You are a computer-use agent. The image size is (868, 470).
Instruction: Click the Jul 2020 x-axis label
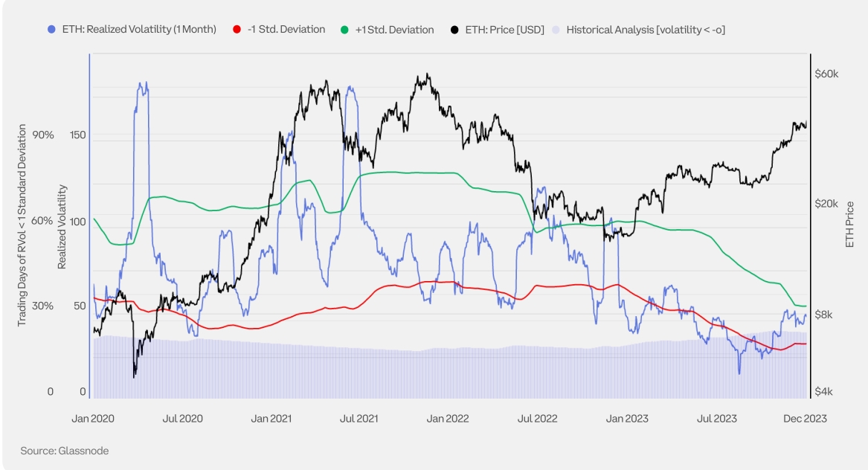[x=183, y=419]
